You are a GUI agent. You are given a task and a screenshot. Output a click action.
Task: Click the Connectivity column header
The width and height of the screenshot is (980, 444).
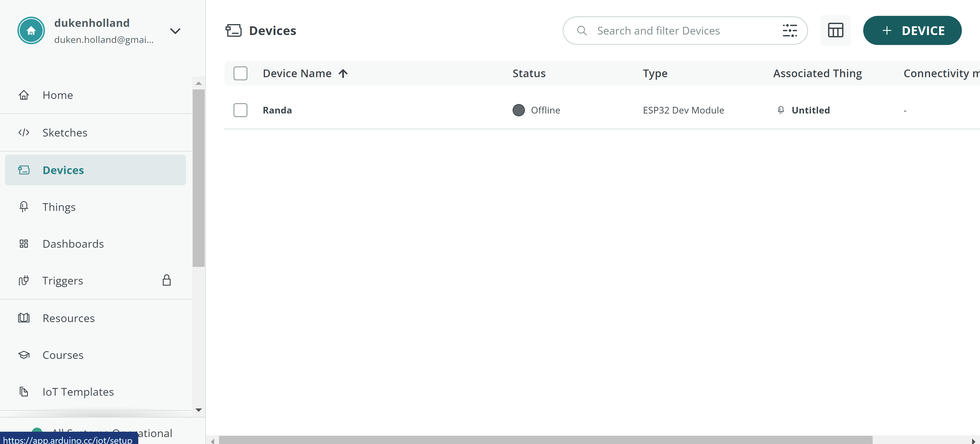click(941, 73)
